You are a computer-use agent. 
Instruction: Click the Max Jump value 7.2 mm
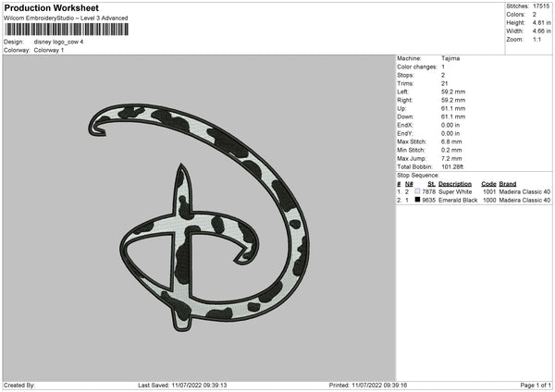pos(451,159)
